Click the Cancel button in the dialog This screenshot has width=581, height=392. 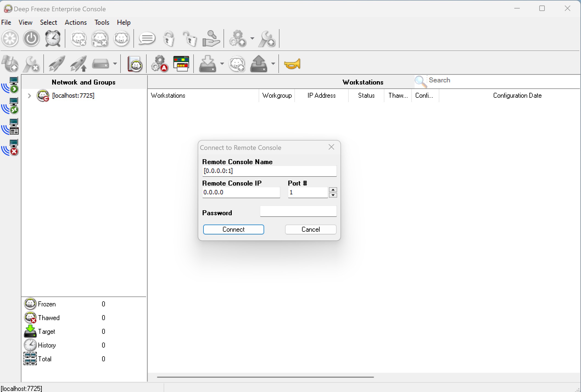click(x=311, y=229)
